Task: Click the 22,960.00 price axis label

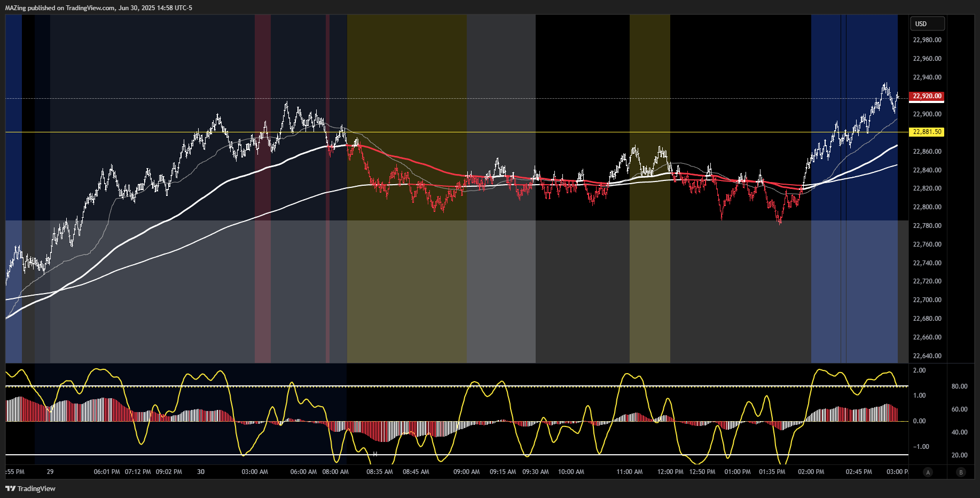Action: coord(927,59)
